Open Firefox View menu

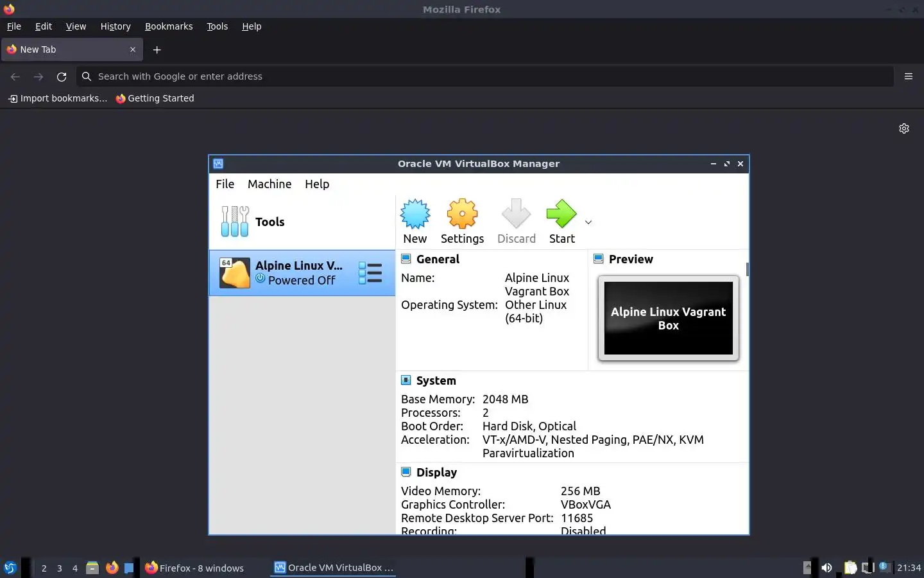pos(76,26)
